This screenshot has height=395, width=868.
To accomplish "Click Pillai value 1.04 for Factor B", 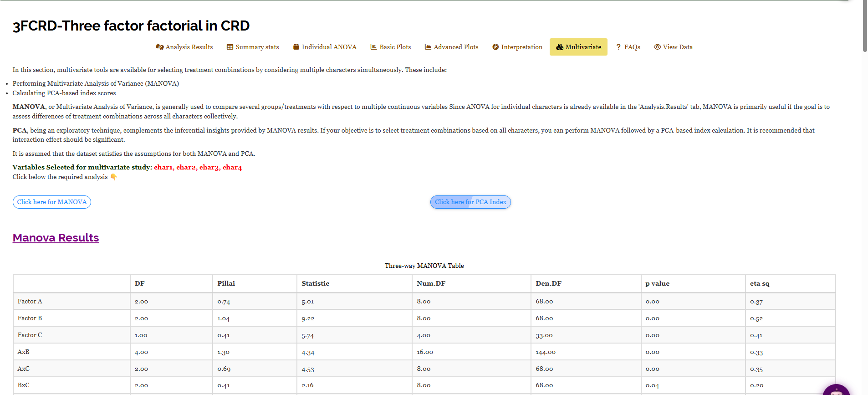I will click(x=224, y=318).
